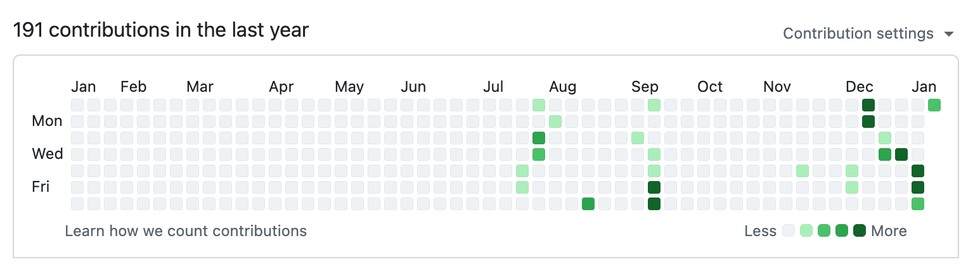Viewport: 980px width, 276px height.
Task: Open the Contribution settings dropdown
Action: pyautogui.click(x=868, y=34)
